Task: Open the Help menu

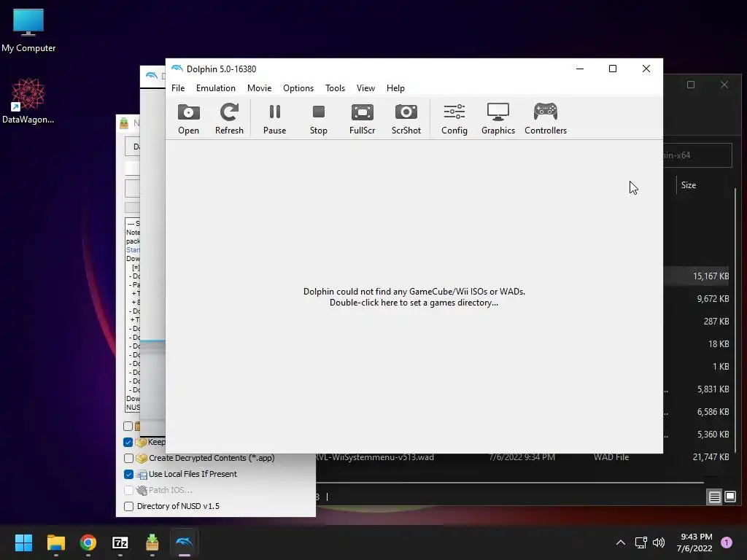Action: (395, 88)
